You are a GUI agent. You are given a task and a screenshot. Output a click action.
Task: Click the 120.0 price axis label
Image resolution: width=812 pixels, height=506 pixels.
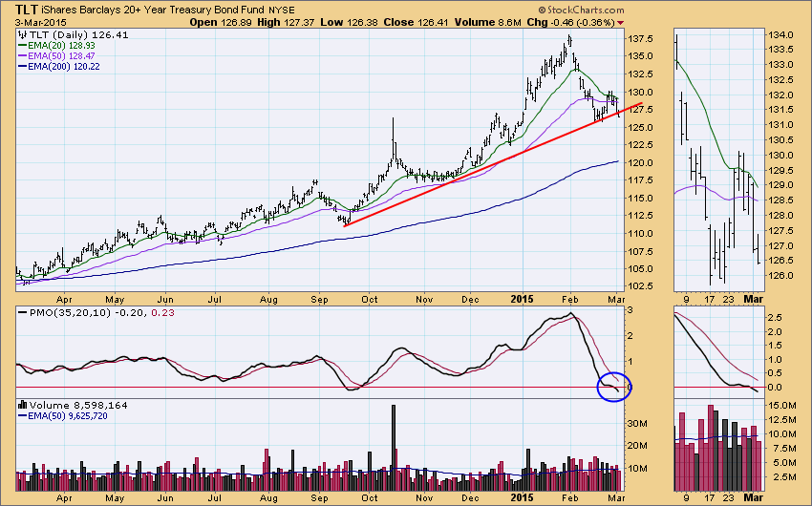coord(641,162)
